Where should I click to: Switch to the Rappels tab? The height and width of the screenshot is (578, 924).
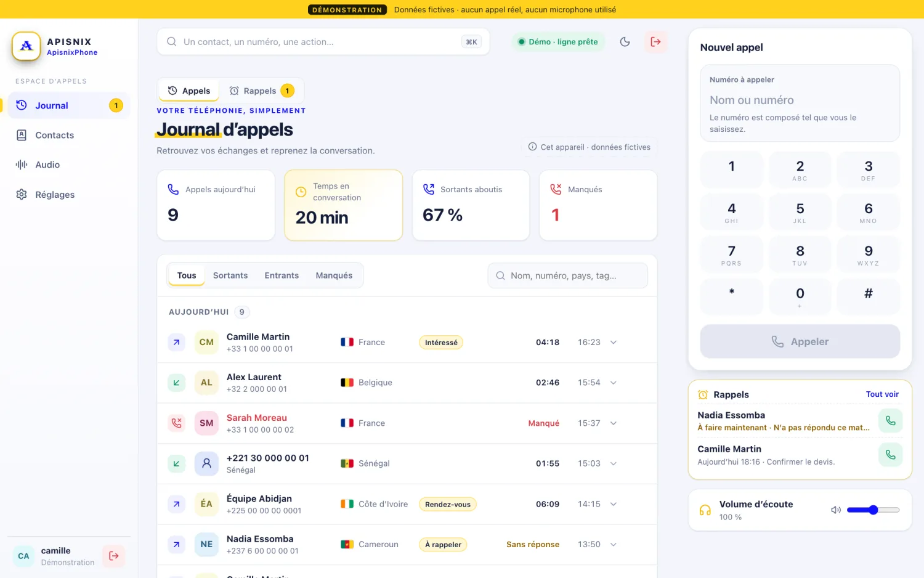(262, 91)
